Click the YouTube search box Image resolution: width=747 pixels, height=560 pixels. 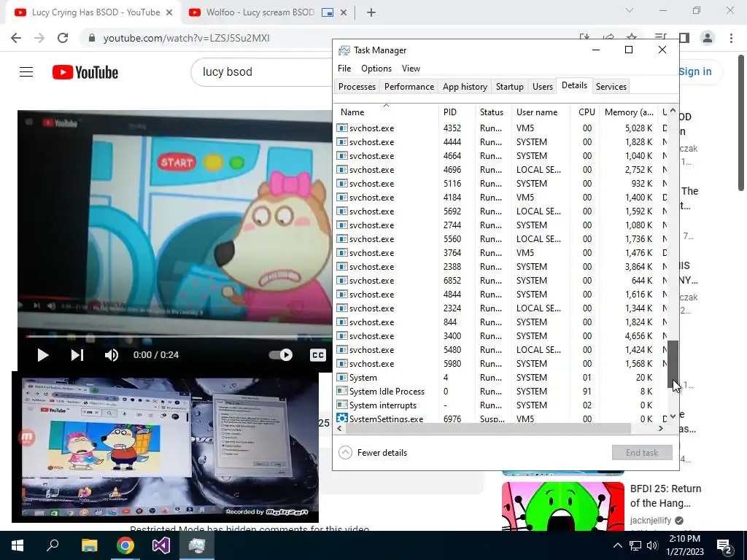(262, 72)
